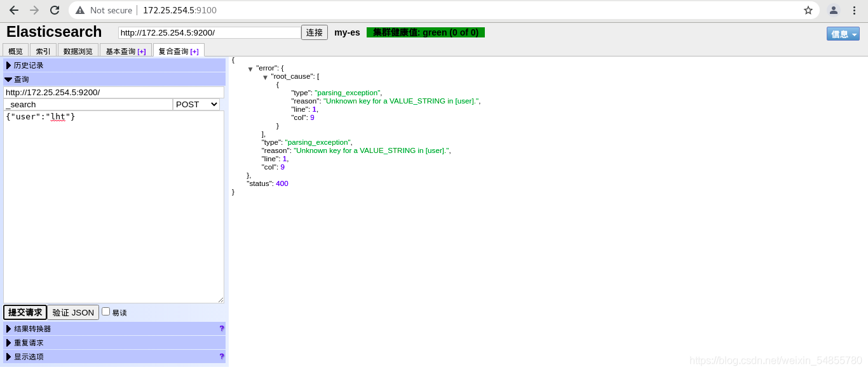Image resolution: width=868 pixels, height=372 pixels.
Task: Go back in browser history
Action: pyautogui.click(x=13, y=10)
